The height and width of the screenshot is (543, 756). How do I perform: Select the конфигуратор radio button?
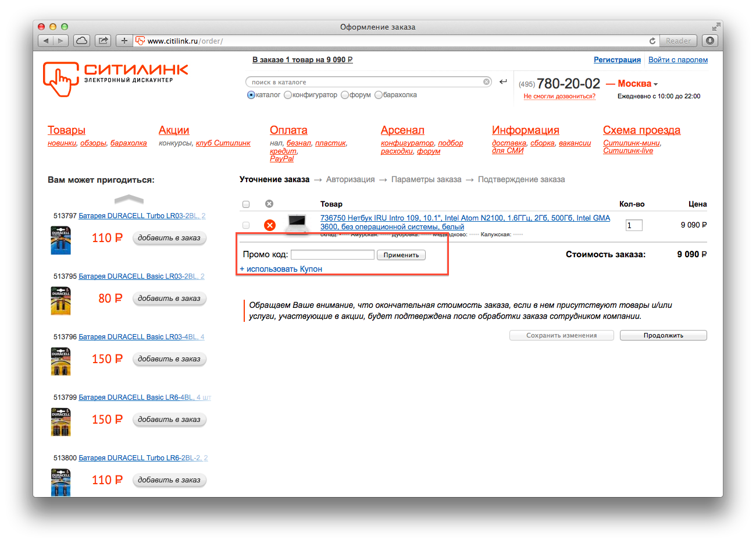[288, 95]
